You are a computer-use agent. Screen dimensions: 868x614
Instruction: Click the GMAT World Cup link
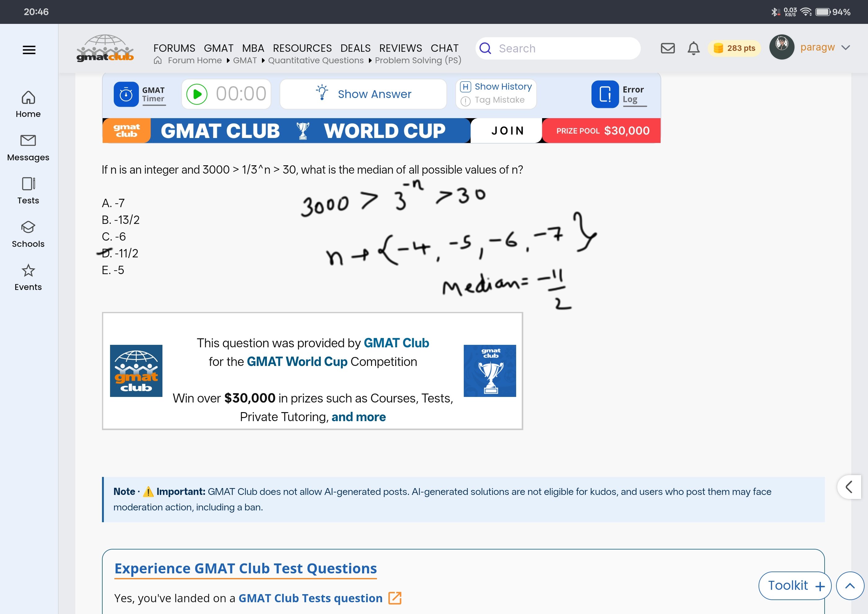click(x=297, y=362)
